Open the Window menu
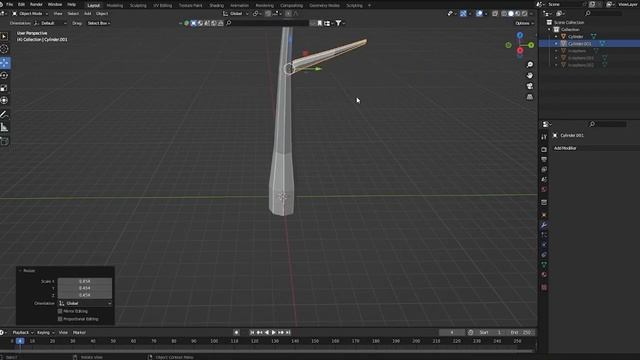The height and width of the screenshot is (360, 640). pos(55,4)
